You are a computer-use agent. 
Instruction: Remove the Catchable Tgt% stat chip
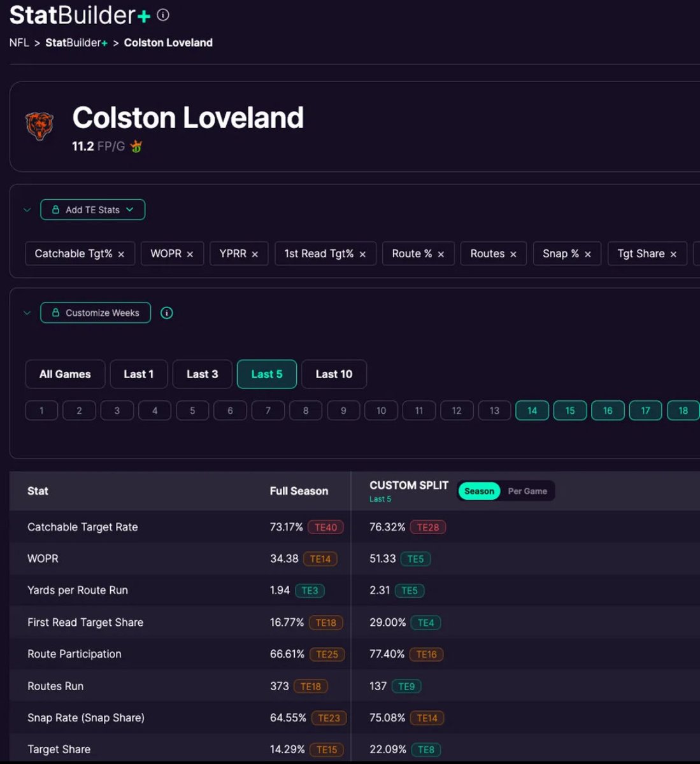pos(121,254)
